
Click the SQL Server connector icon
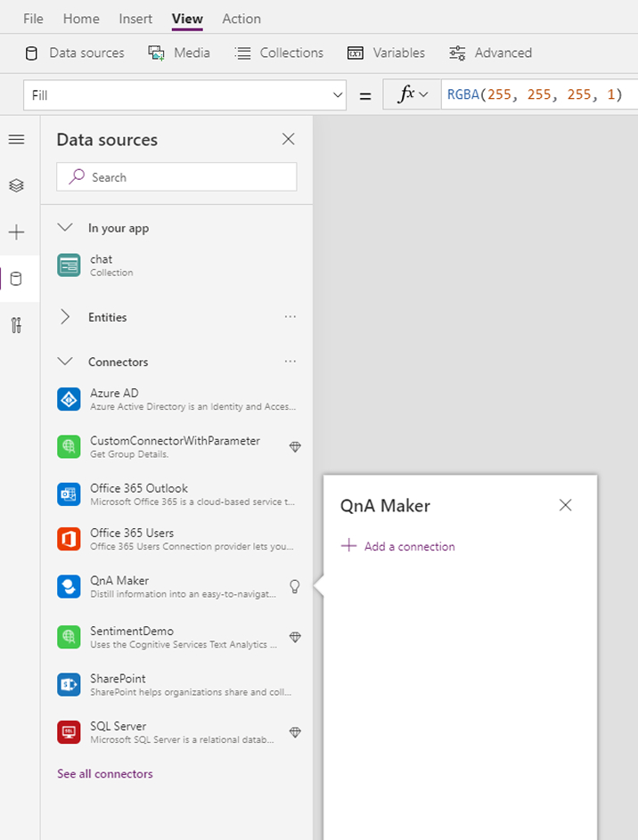coord(70,732)
